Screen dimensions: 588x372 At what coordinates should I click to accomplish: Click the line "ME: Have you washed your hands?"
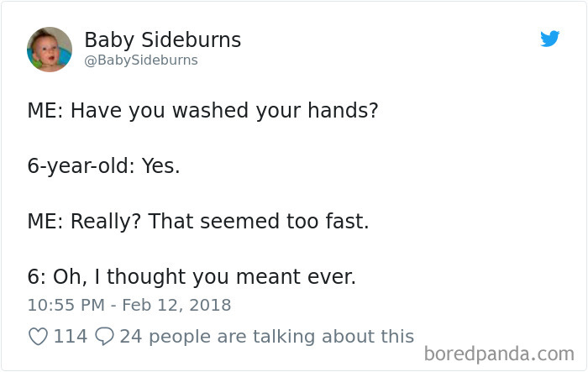click(x=202, y=110)
